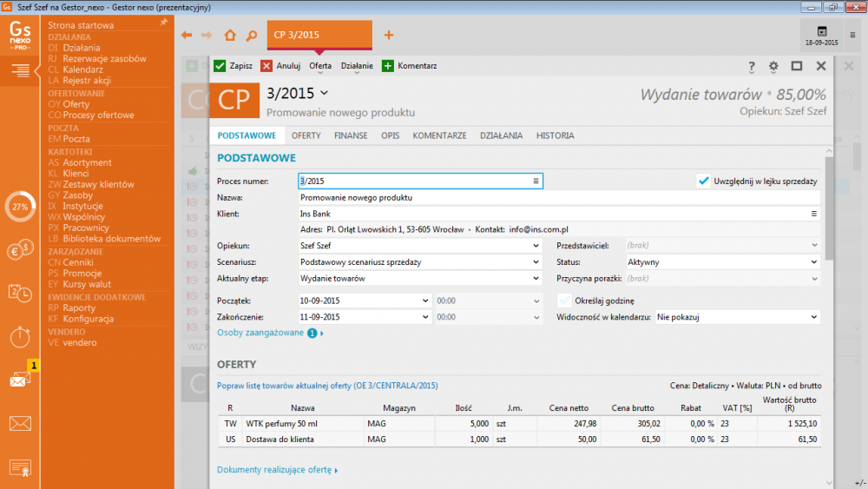Click the green Zapisz save icon
The image size is (868, 489).
(x=220, y=66)
